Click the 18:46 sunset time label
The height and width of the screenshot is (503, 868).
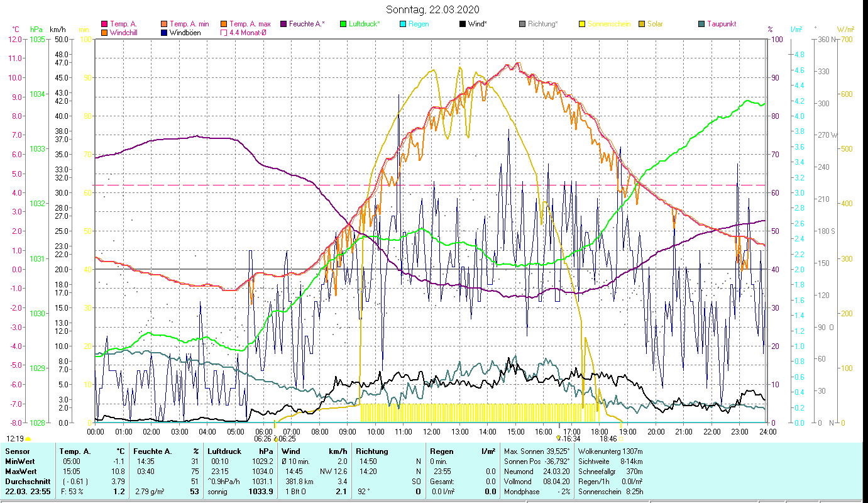click(608, 439)
